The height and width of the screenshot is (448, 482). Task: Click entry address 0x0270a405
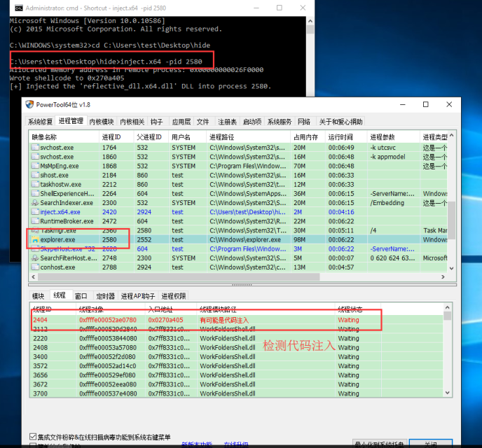click(165, 320)
